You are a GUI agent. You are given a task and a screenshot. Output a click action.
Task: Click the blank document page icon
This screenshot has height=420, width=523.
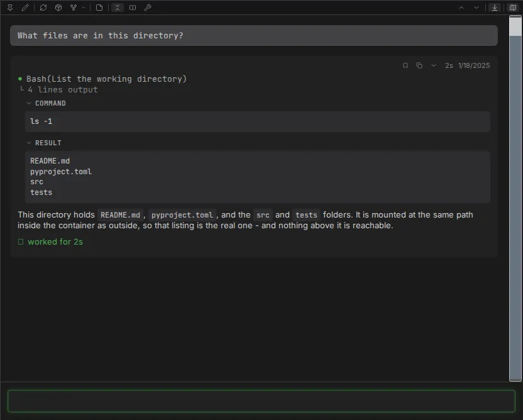coord(99,8)
